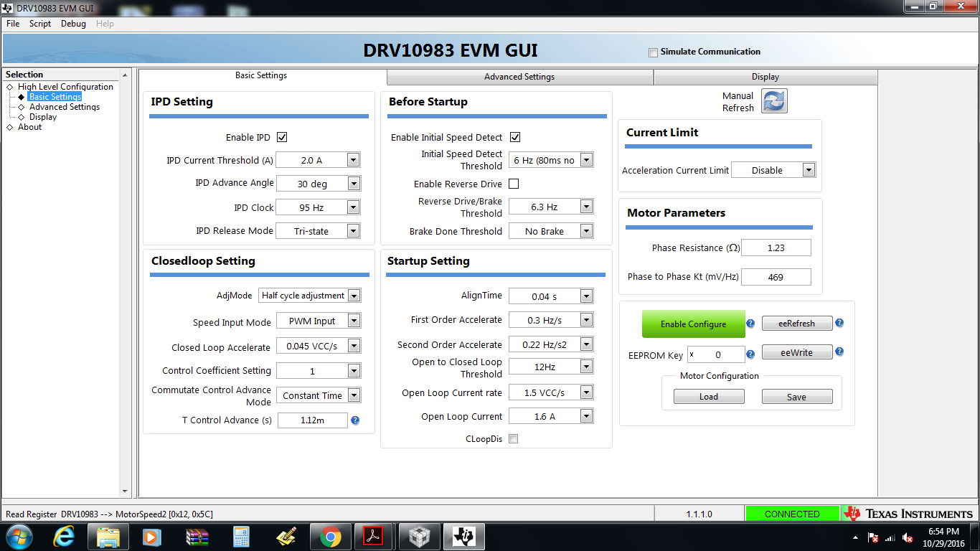The width and height of the screenshot is (980, 551).
Task: Launch Internet Explorer from taskbar
Action: pyautogui.click(x=65, y=537)
